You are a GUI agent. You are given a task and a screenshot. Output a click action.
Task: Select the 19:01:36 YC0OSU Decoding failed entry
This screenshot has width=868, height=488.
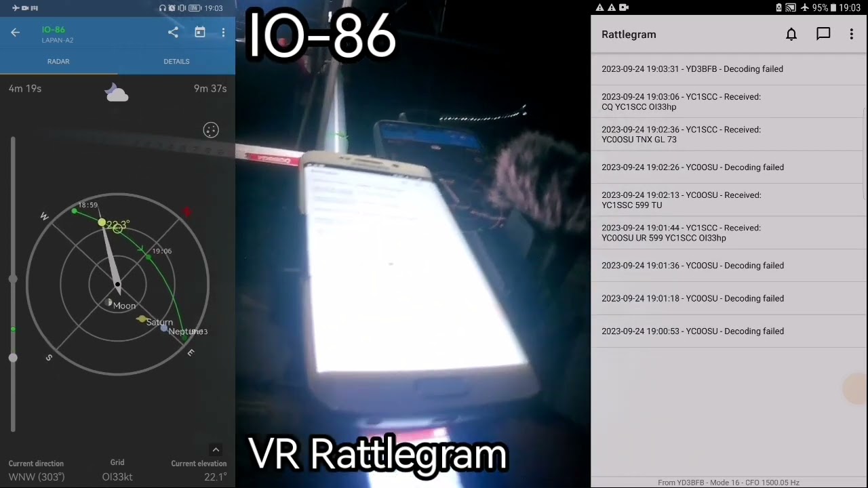[729, 266]
